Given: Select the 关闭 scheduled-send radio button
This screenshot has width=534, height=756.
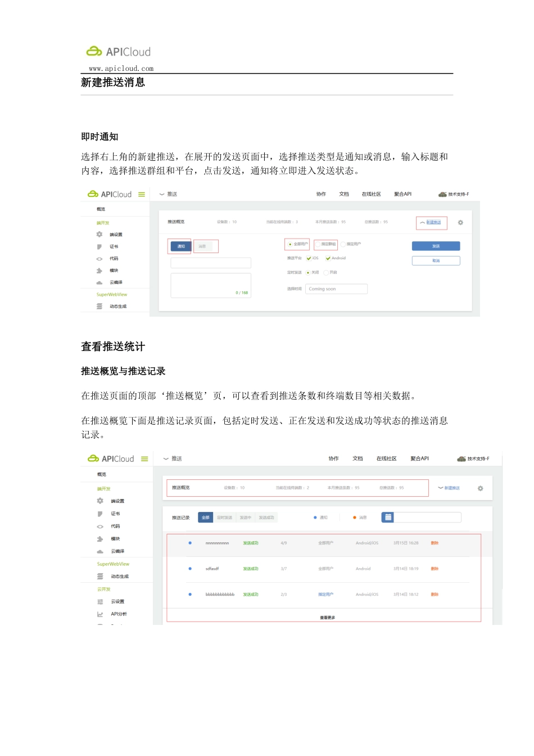Looking at the screenshot, I should tap(308, 273).
